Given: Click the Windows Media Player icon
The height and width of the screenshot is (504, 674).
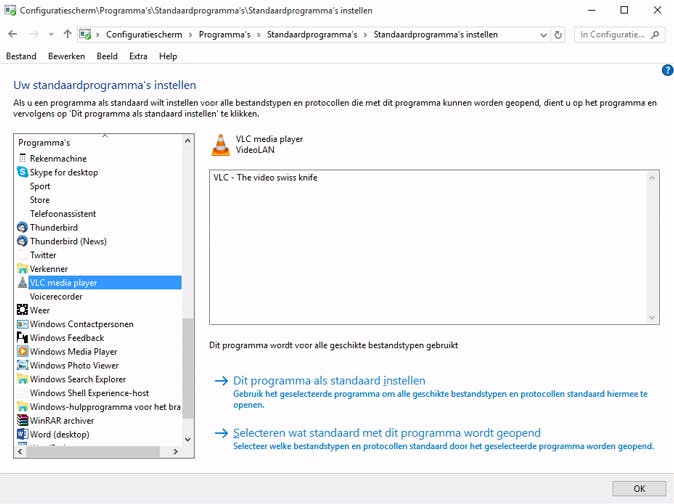Looking at the screenshot, I should pos(22,351).
